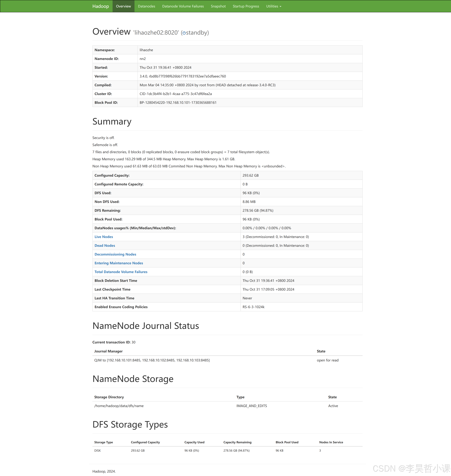Open the Entering Maintenance Nodes link
This screenshot has width=451, height=476.
pyautogui.click(x=118, y=263)
